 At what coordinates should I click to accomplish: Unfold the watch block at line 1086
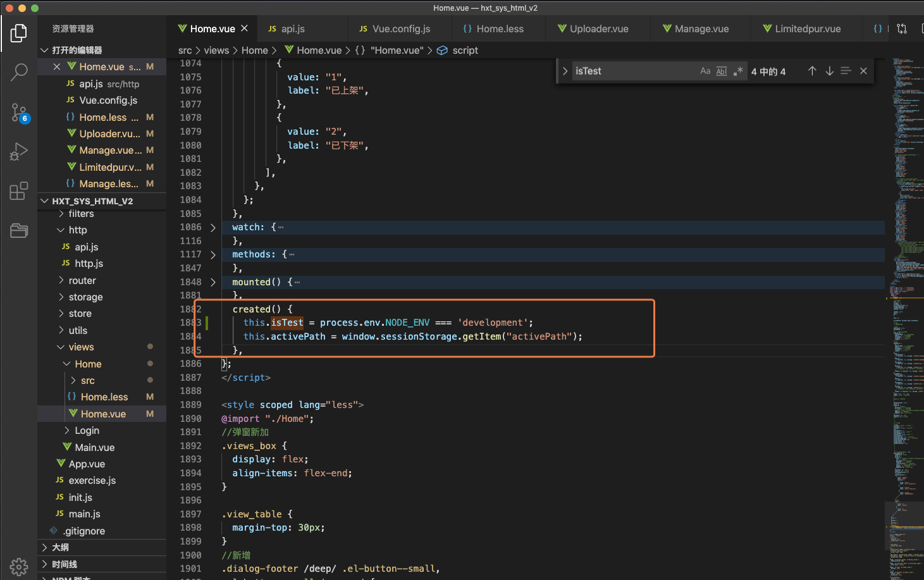tap(213, 227)
